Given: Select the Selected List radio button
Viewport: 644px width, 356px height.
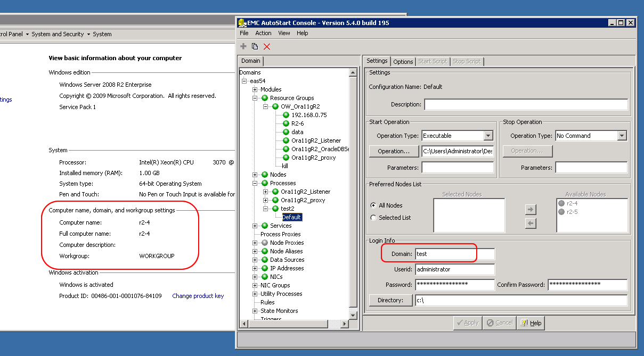Looking at the screenshot, I should coord(373,218).
